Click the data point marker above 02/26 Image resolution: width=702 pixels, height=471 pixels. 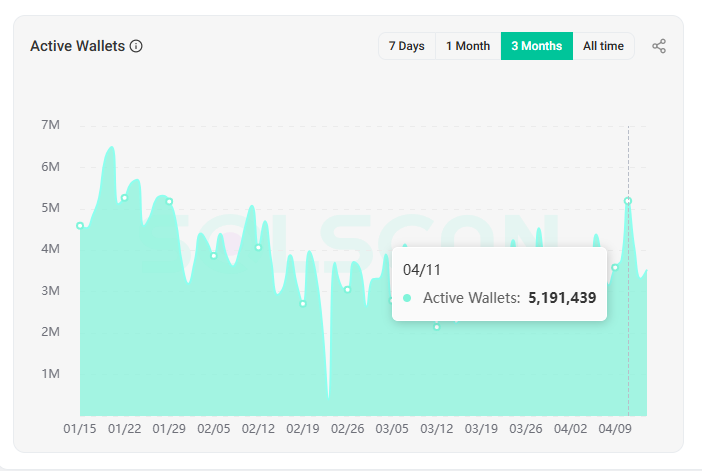coord(347,289)
